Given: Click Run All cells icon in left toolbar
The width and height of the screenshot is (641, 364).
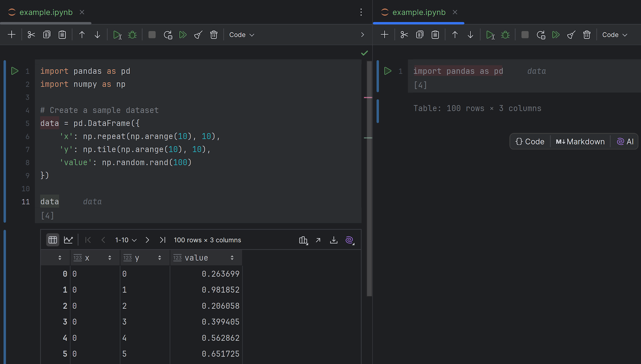Looking at the screenshot, I should point(183,35).
